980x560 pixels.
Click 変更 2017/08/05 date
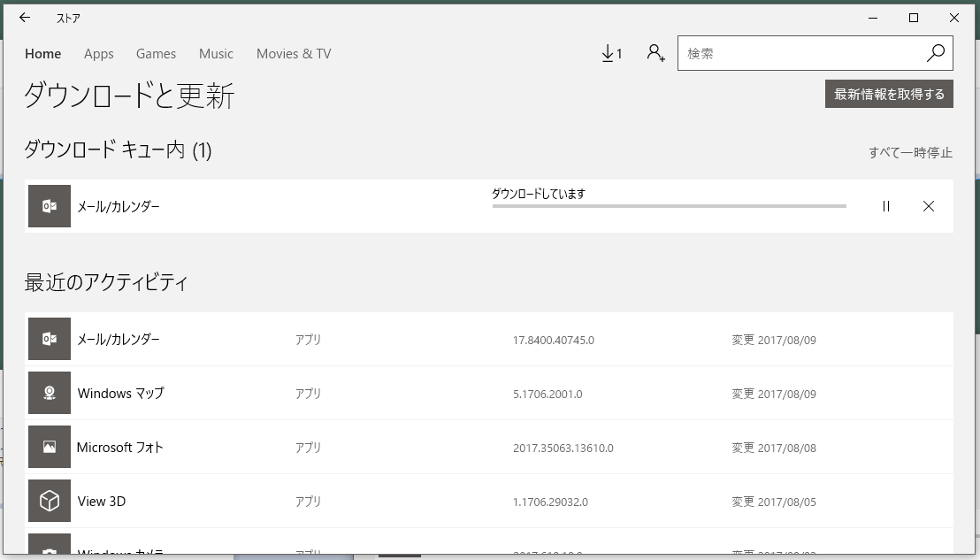[x=774, y=502]
